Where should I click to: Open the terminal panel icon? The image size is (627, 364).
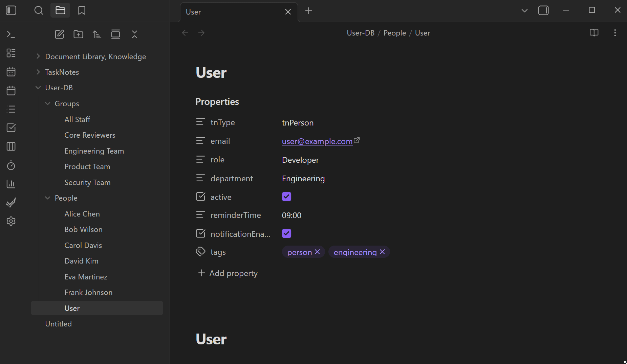(10, 34)
